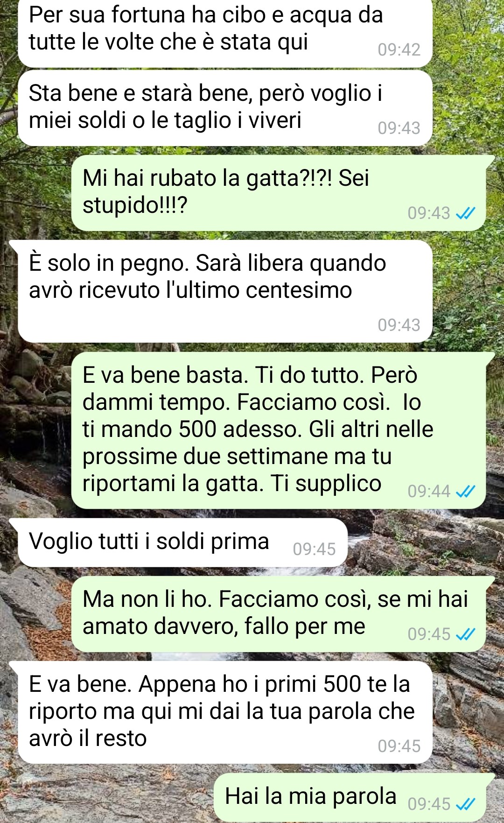The width and height of the screenshot is (504, 823).
Task: Click 09:43 timestamp on 'È solo in pegno' bubble
Action: pos(399,325)
